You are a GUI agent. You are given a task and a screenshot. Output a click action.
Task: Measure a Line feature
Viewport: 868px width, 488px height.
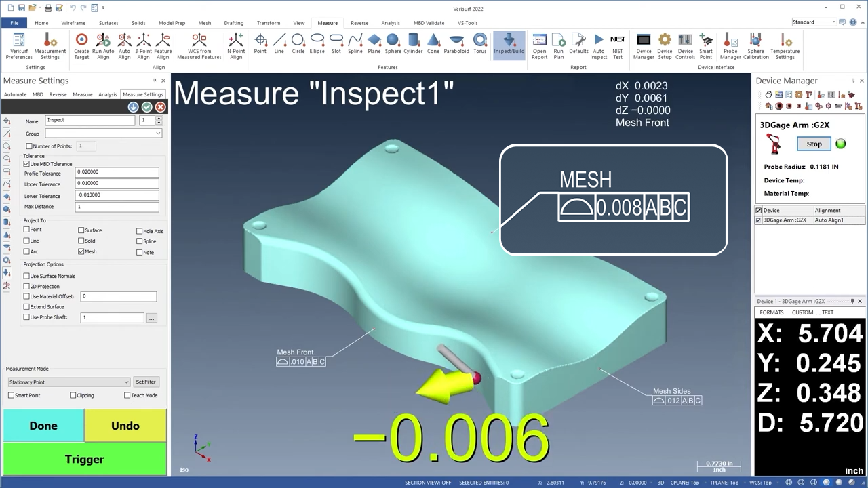[x=279, y=43]
